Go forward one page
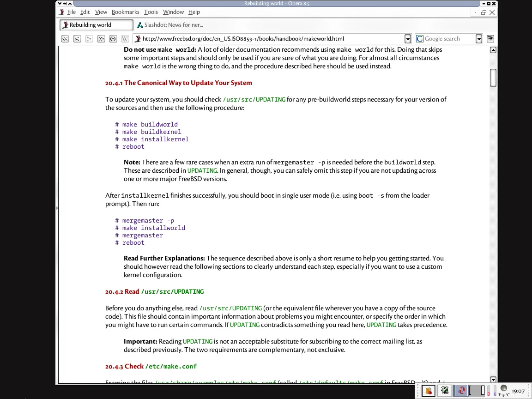Image resolution: width=532 pixels, height=399 pixels. 89,39
